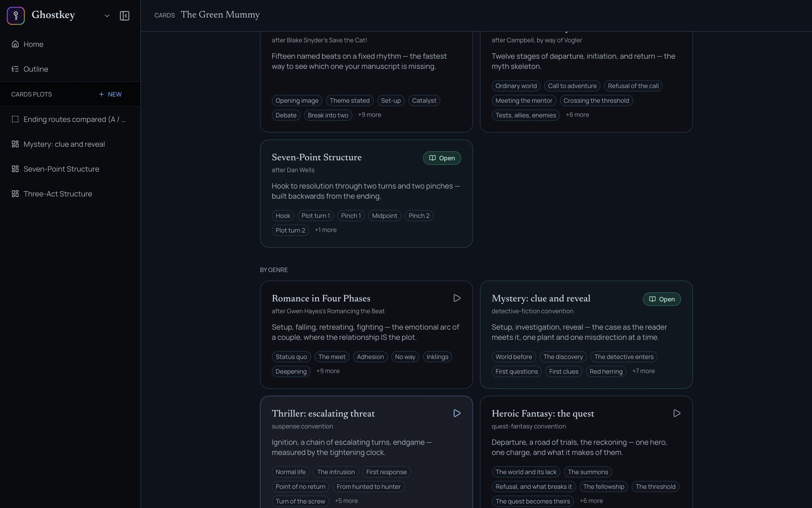
Task: Open the Outline sidebar item
Action: tap(70, 69)
